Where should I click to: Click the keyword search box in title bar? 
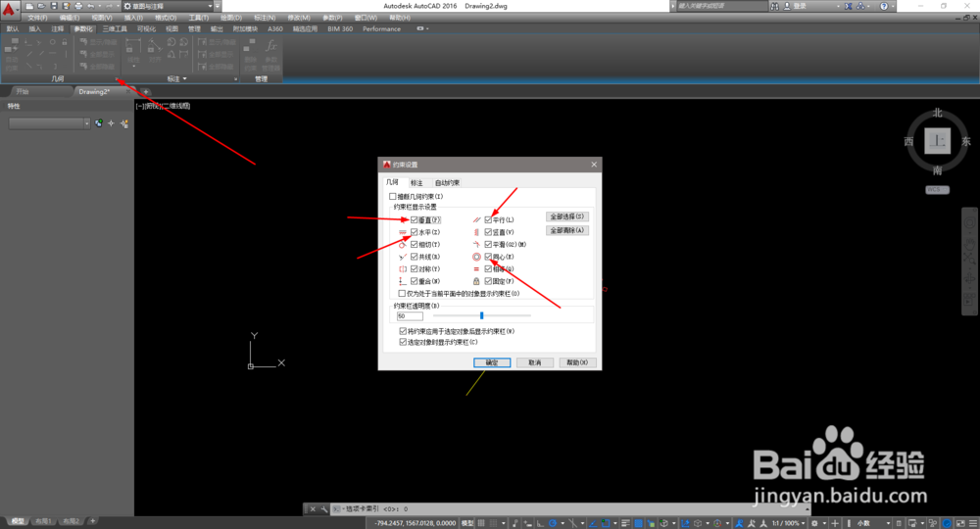(720, 6)
